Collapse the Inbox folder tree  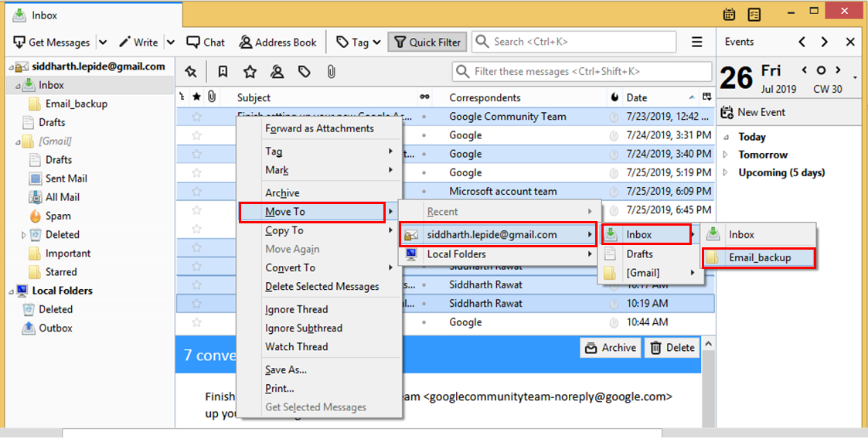pyautogui.click(x=18, y=86)
